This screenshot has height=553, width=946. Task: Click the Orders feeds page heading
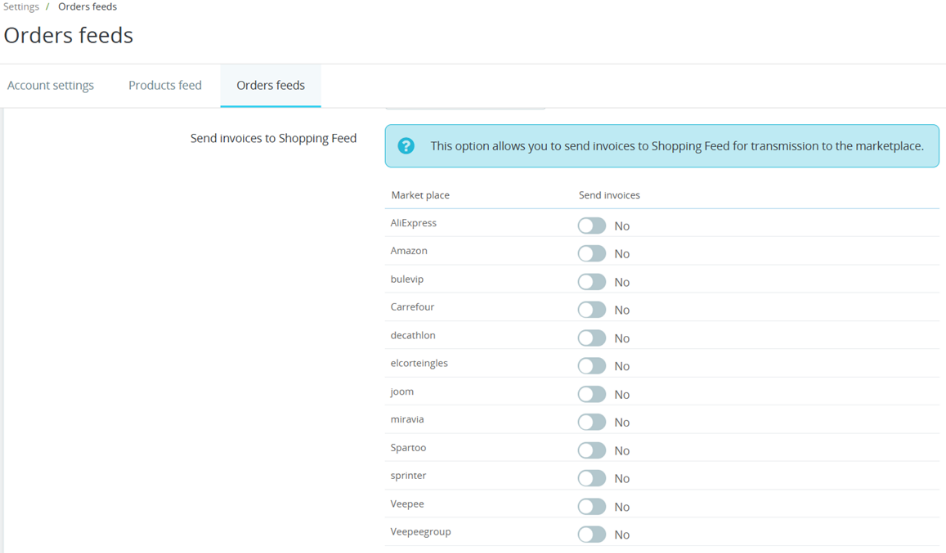[68, 35]
